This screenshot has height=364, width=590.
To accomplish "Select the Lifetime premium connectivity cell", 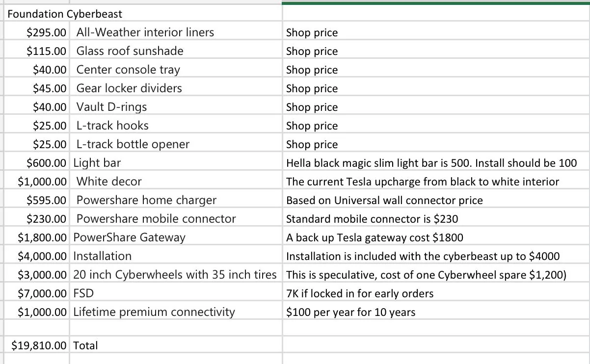I will point(176,312).
